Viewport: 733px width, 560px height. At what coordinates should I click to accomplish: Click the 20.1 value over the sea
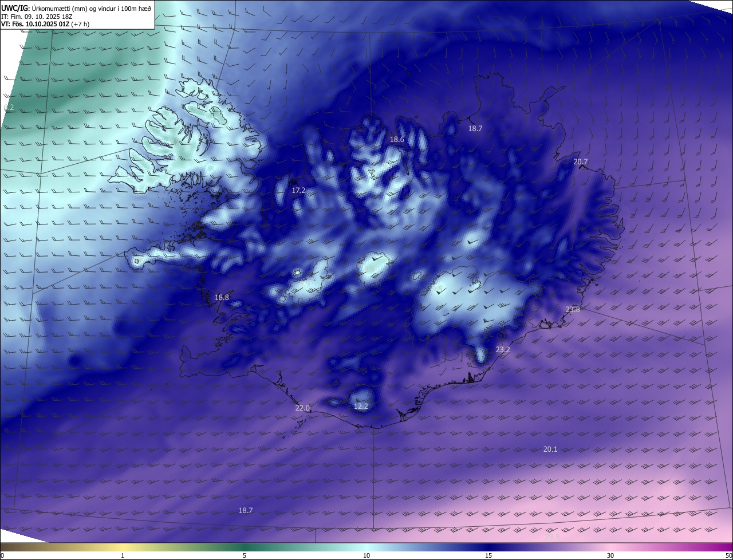[550, 449]
